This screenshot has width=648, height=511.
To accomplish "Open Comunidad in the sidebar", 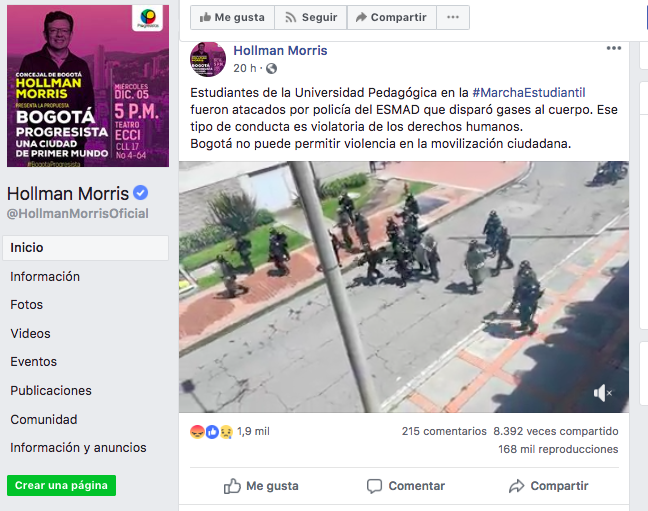I will click(44, 420).
